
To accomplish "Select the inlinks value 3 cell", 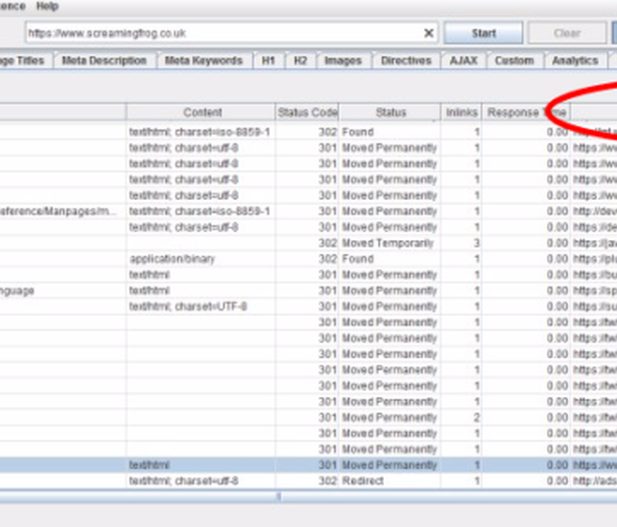I will (462, 243).
